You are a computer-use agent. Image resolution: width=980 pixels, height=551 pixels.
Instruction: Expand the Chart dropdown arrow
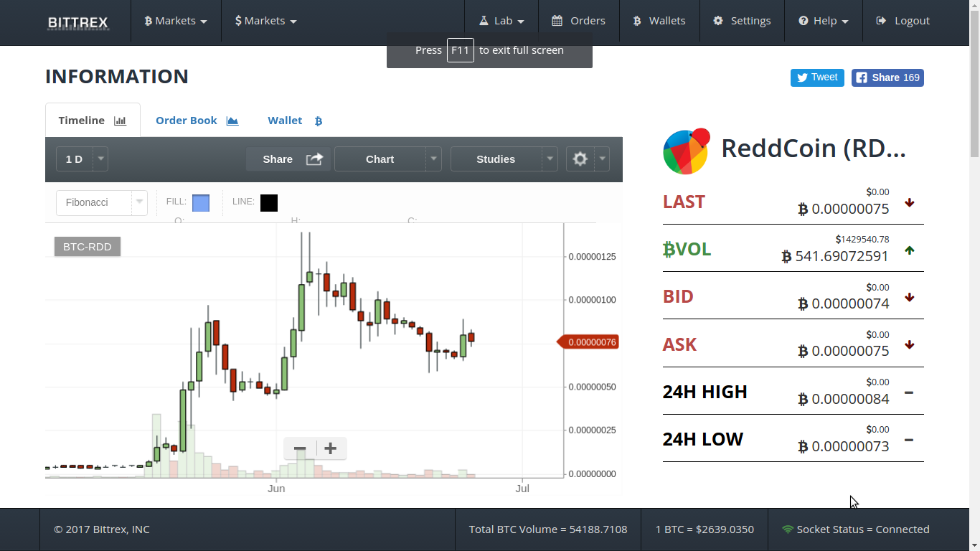[433, 159]
